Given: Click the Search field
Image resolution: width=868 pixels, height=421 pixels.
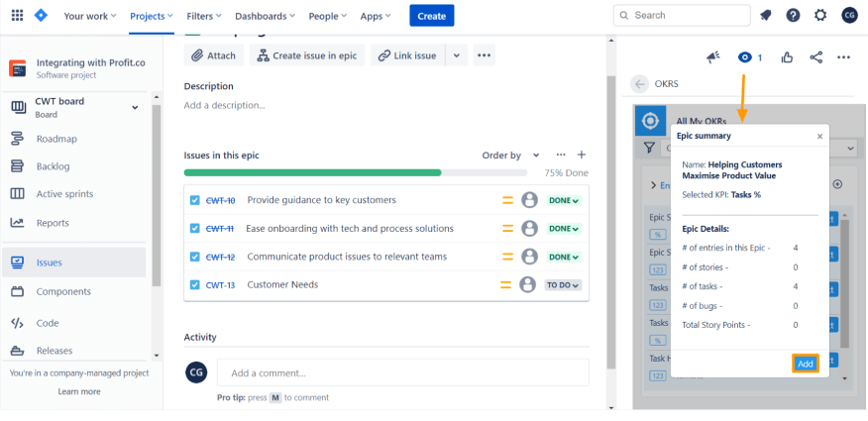Looking at the screenshot, I should 681,16.
